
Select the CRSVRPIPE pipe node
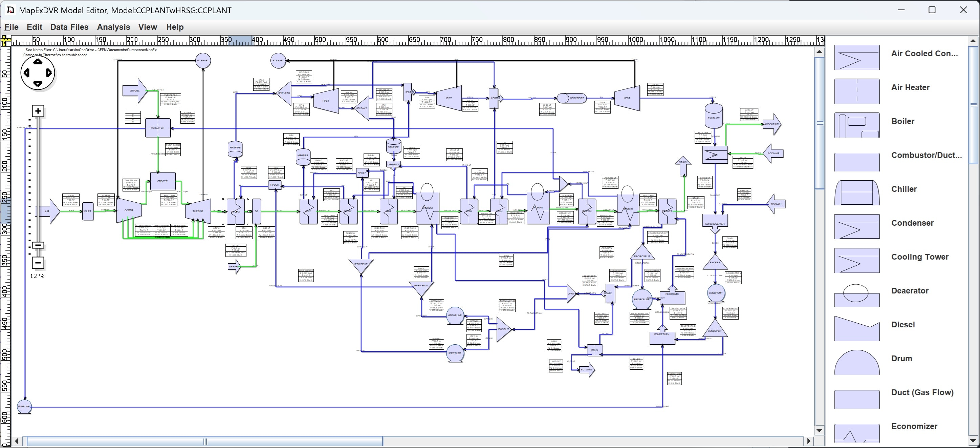(571, 98)
